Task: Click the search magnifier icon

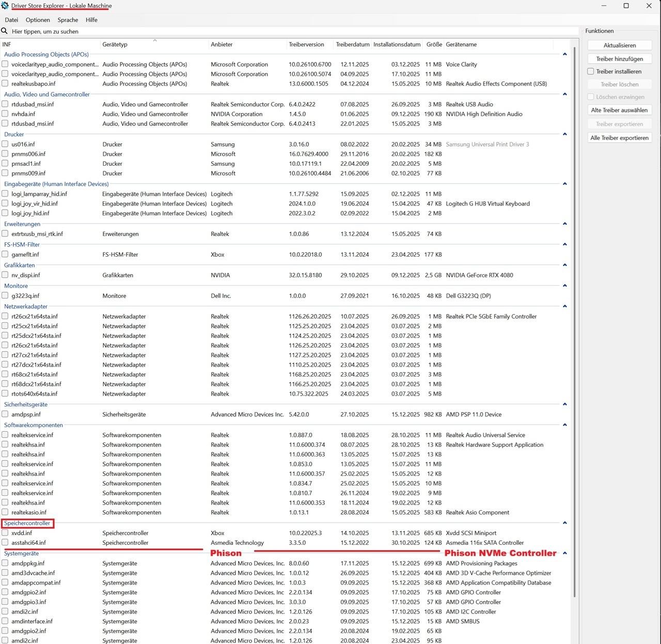Action: [x=5, y=31]
